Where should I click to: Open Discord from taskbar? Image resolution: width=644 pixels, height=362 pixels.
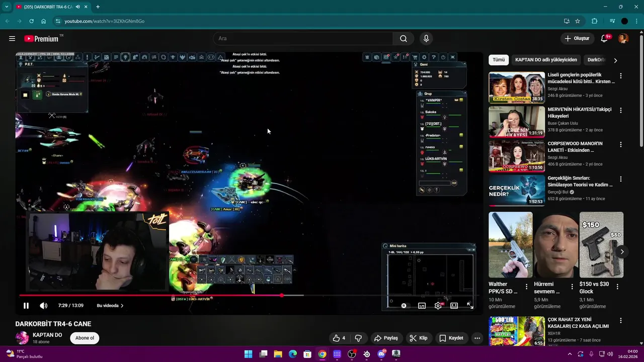coord(381,354)
